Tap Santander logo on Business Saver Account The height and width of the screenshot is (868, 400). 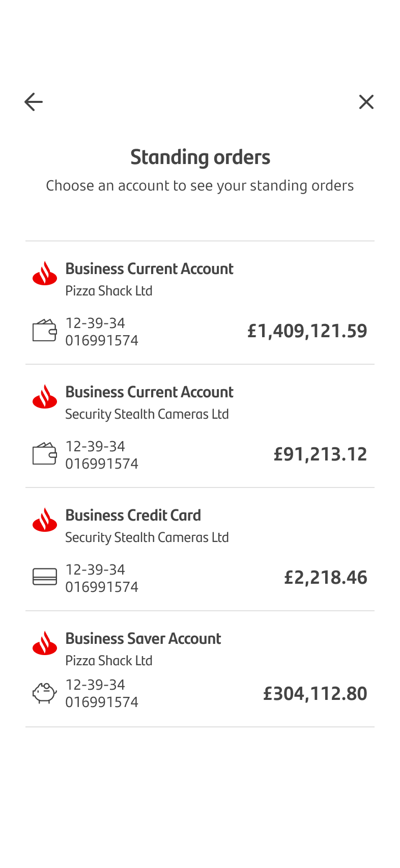45,643
